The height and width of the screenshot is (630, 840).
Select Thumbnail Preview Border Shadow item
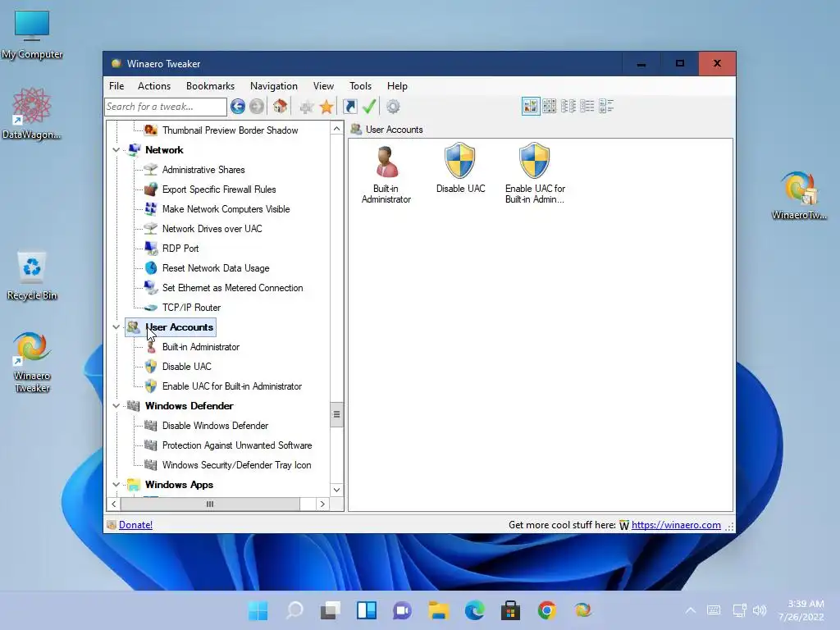click(x=230, y=130)
